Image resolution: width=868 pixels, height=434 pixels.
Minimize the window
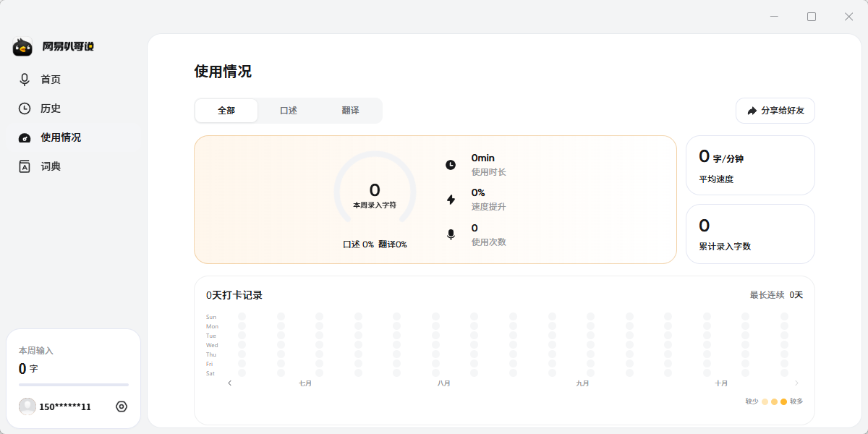click(775, 16)
